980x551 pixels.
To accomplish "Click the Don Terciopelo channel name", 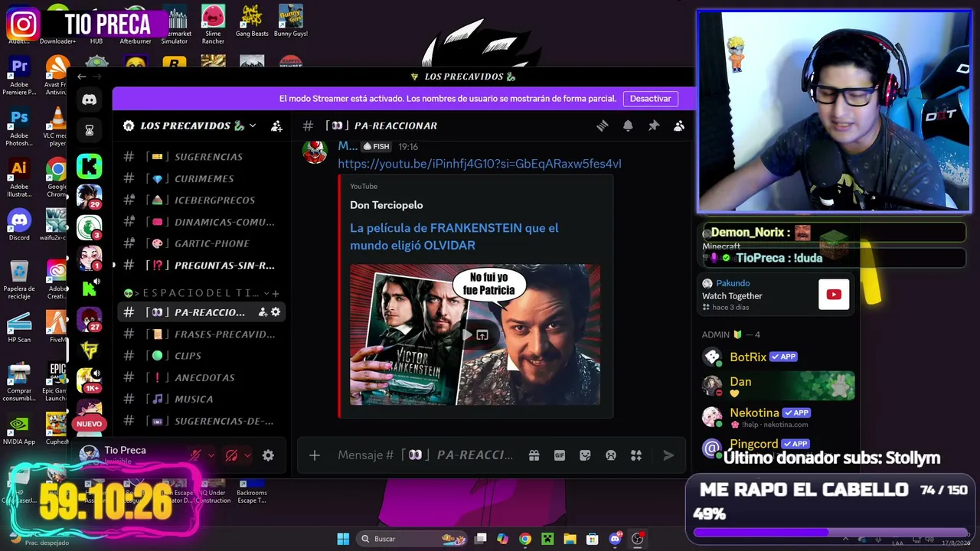I will 386,205.
